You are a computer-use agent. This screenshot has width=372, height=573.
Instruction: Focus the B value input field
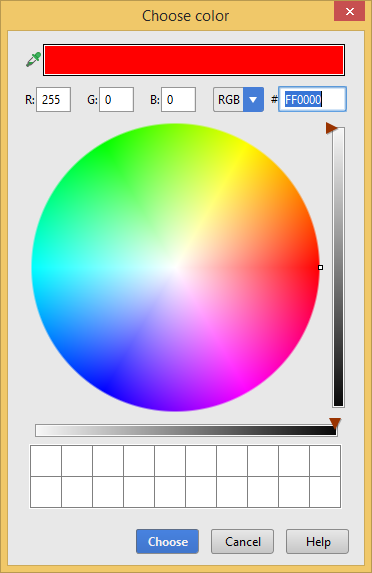(179, 99)
